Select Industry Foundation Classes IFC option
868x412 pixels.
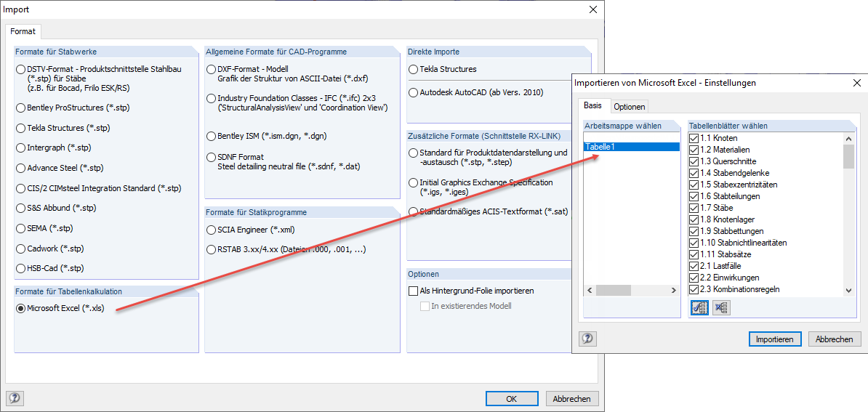pyautogui.click(x=211, y=98)
